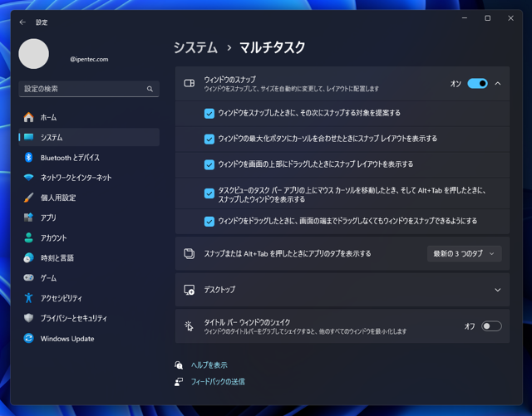Click the デスクトップ monitor icon
Image resolution: width=532 pixels, height=416 pixels.
[190, 290]
